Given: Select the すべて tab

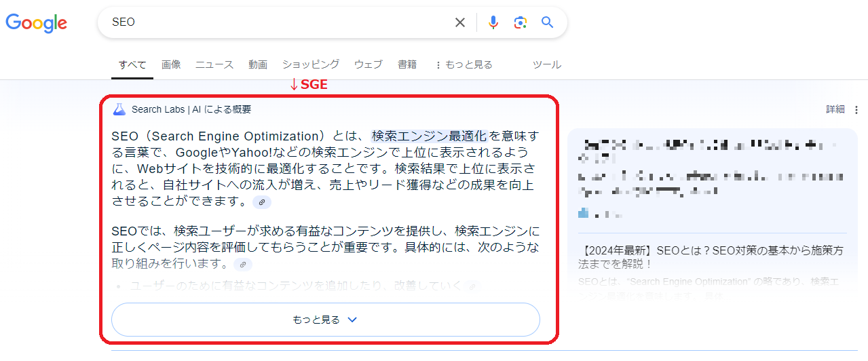Looking at the screenshot, I should (x=132, y=65).
